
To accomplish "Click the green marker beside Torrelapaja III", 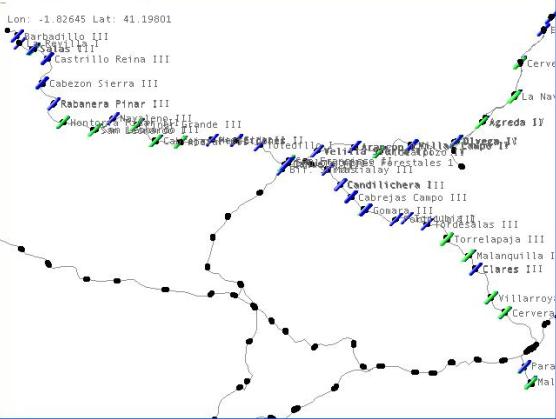I will 447,239.
